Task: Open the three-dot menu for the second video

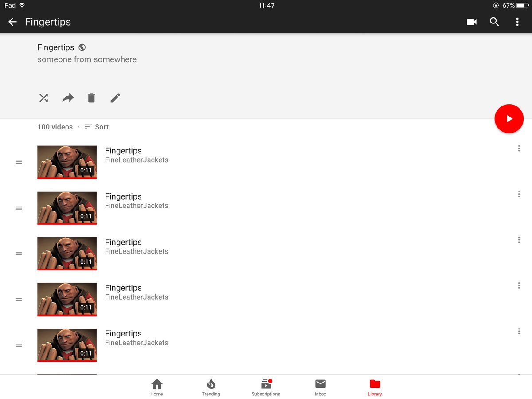Action: pyautogui.click(x=519, y=194)
